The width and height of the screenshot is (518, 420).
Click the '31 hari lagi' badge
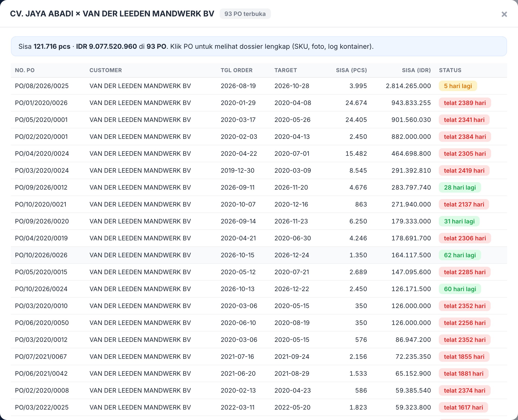459,221
